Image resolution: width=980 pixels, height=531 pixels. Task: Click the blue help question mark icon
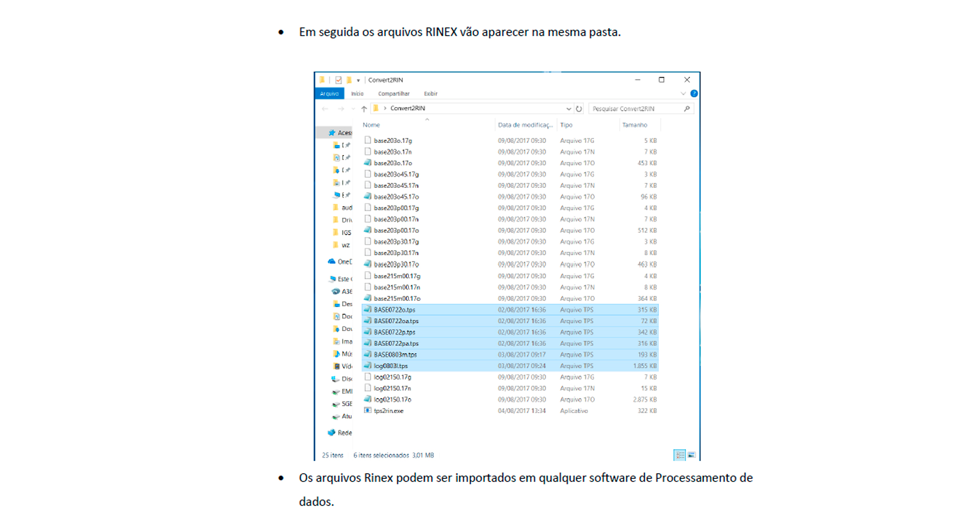click(x=694, y=93)
